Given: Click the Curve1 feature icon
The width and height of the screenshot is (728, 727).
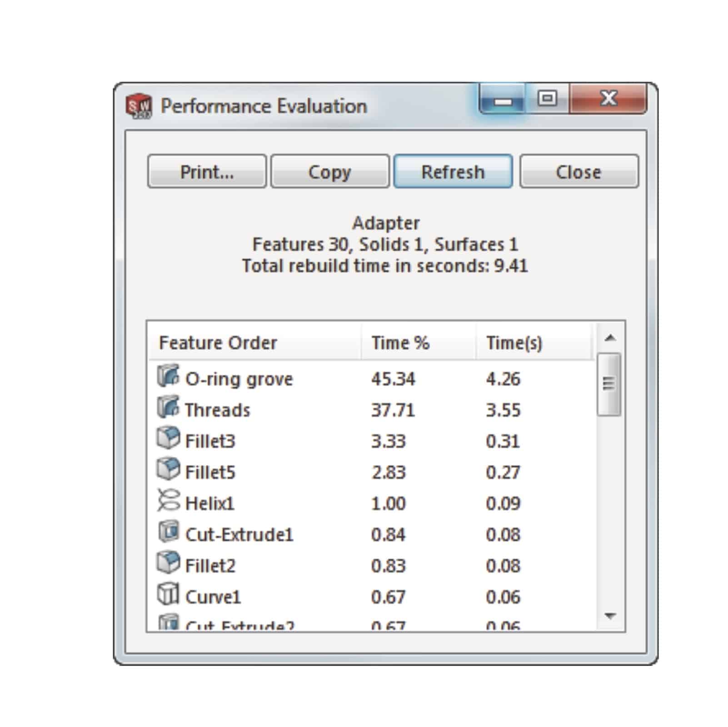Looking at the screenshot, I should tap(168, 594).
